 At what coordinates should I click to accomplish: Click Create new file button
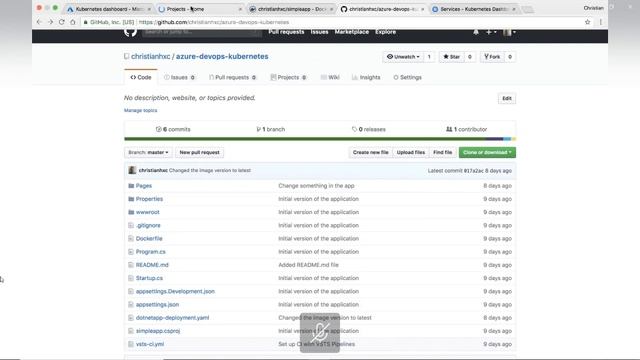(x=371, y=152)
